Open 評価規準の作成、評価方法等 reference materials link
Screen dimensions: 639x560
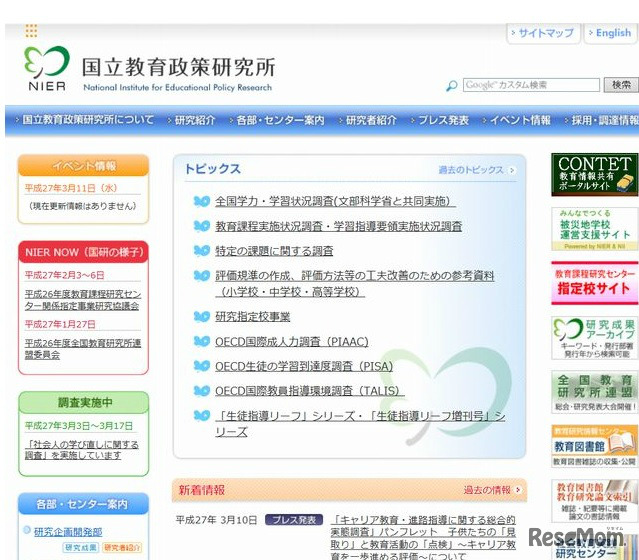coord(355,284)
